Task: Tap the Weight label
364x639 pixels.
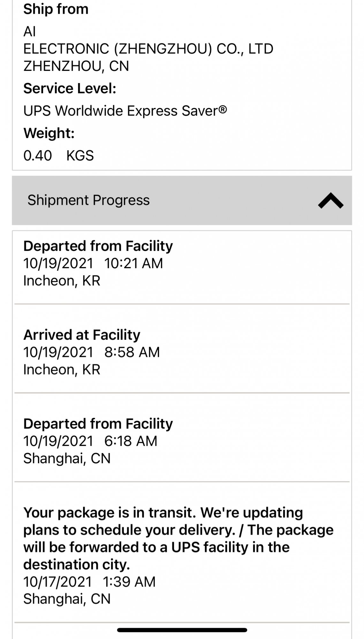Action: [x=49, y=133]
